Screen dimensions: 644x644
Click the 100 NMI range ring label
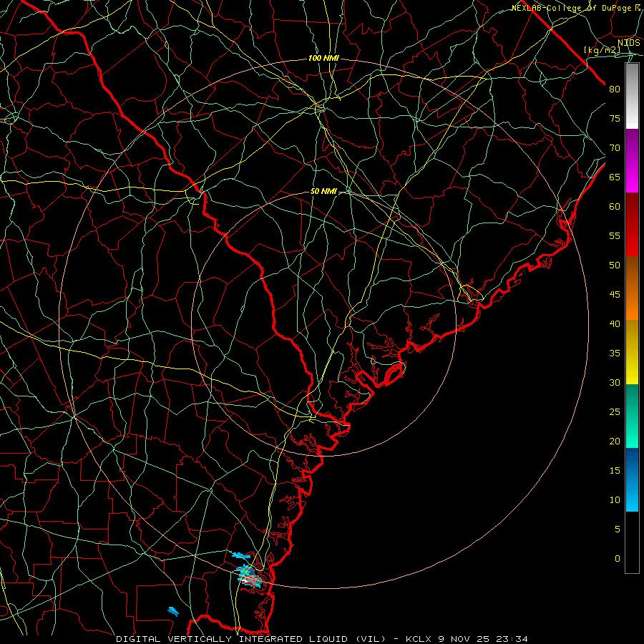click(x=323, y=59)
